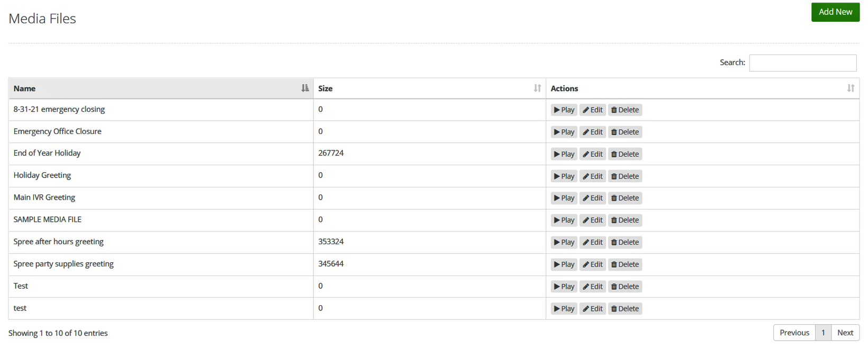Delete Main IVR Greeting entry
The image size is (868, 347).
[x=625, y=198]
